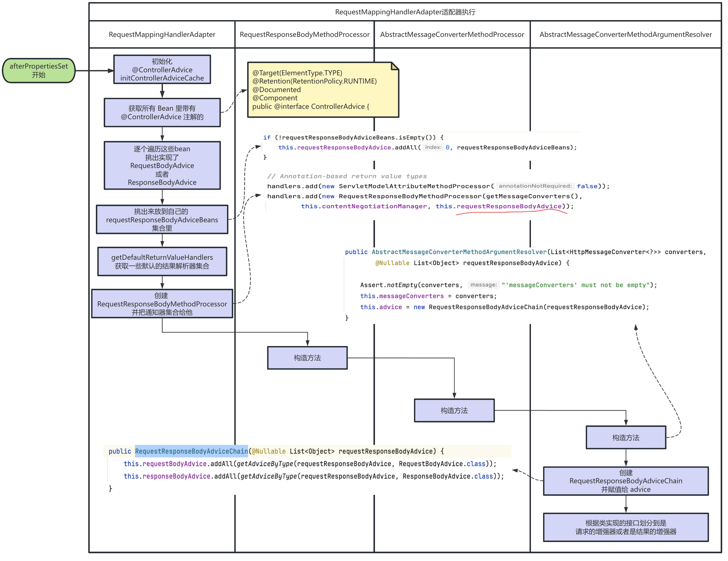The image size is (728, 561).
Task: Click the RequestMappingHandlerAdapter lane header
Action: coord(162,34)
